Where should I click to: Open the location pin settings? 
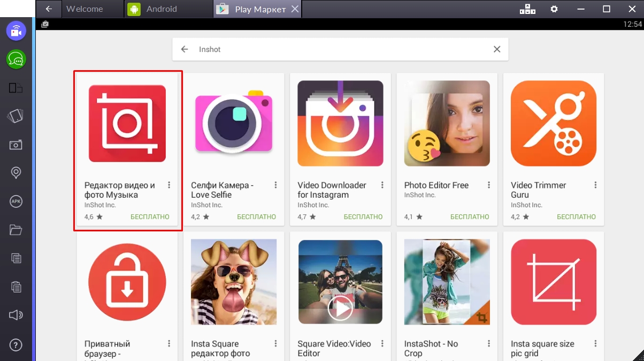coord(16,173)
